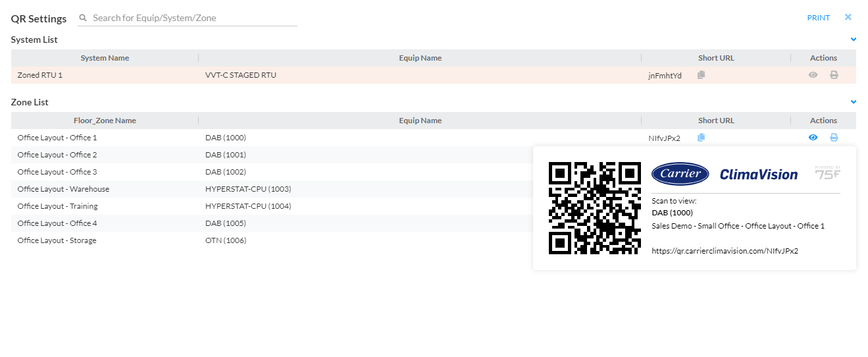Click the short URL text NIfvJPx2 in table
The width and height of the screenshot is (868, 357).
[x=664, y=138]
